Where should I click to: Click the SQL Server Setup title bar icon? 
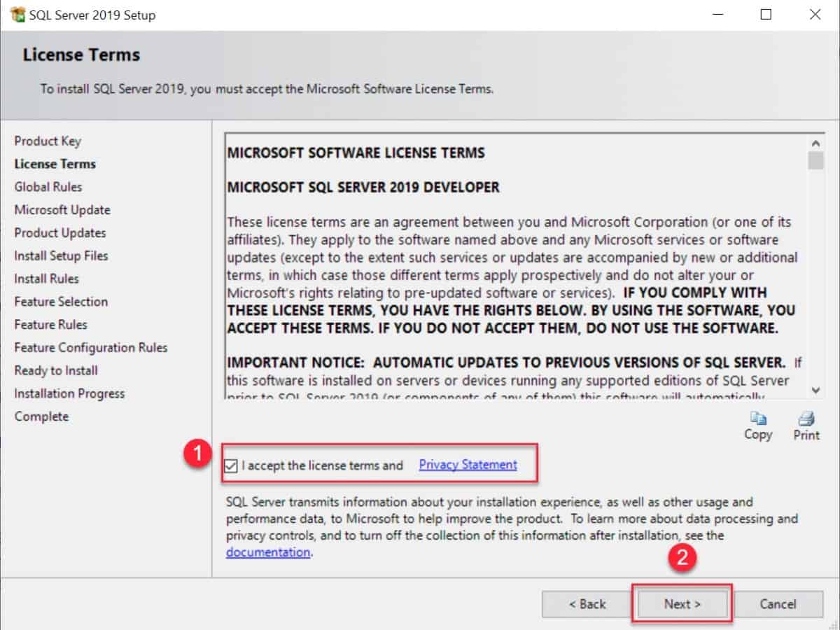point(17,15)
